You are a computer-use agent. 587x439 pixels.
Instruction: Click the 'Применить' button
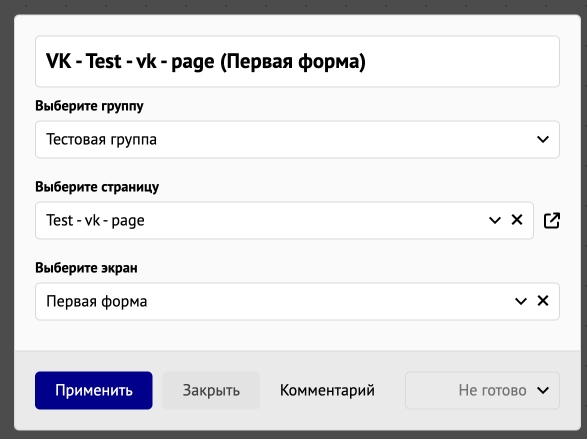[94, 390]
